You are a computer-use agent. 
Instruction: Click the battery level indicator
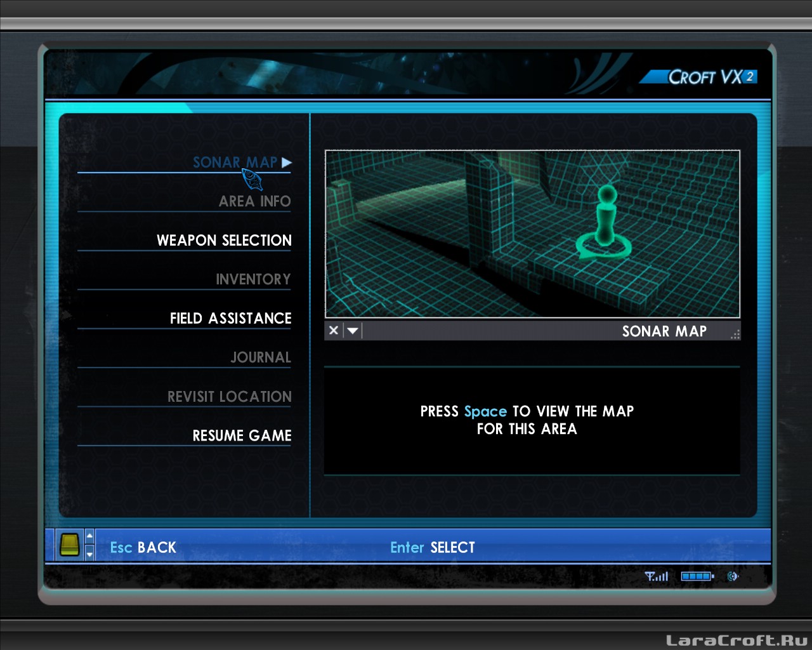(x=697, y=576)
